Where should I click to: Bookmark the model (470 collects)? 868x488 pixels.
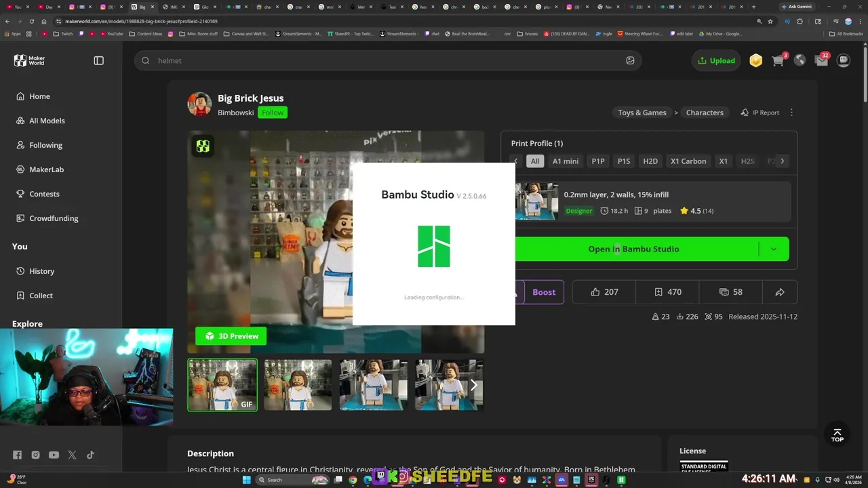click(x=667, y=292)
